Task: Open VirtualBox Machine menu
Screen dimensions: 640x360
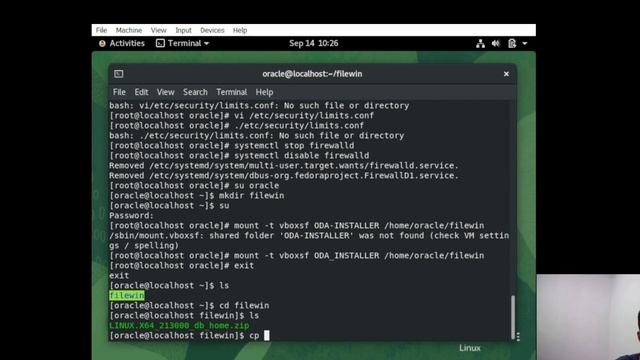Action: 129,30
